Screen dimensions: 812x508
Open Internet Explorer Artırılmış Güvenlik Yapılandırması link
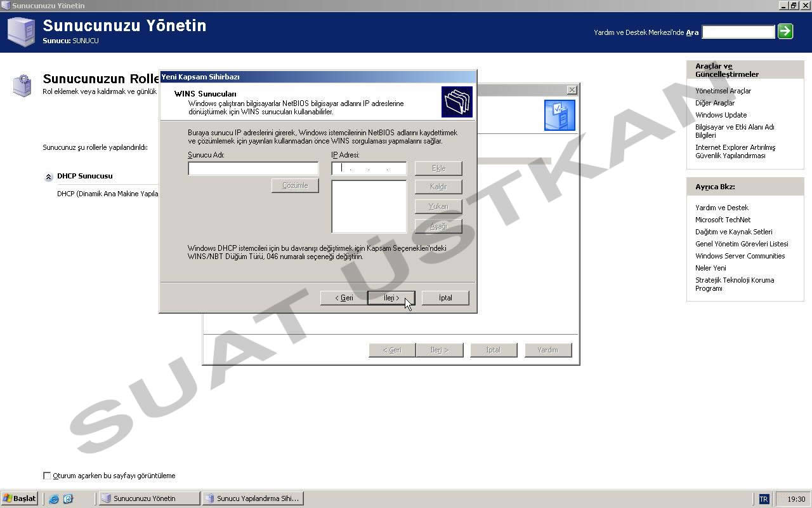point(735,151)
